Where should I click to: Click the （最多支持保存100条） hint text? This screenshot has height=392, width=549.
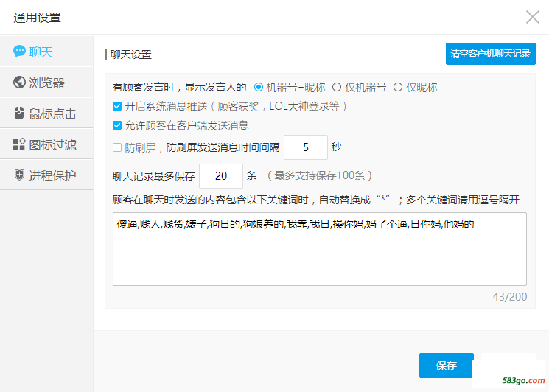(319, 175)
